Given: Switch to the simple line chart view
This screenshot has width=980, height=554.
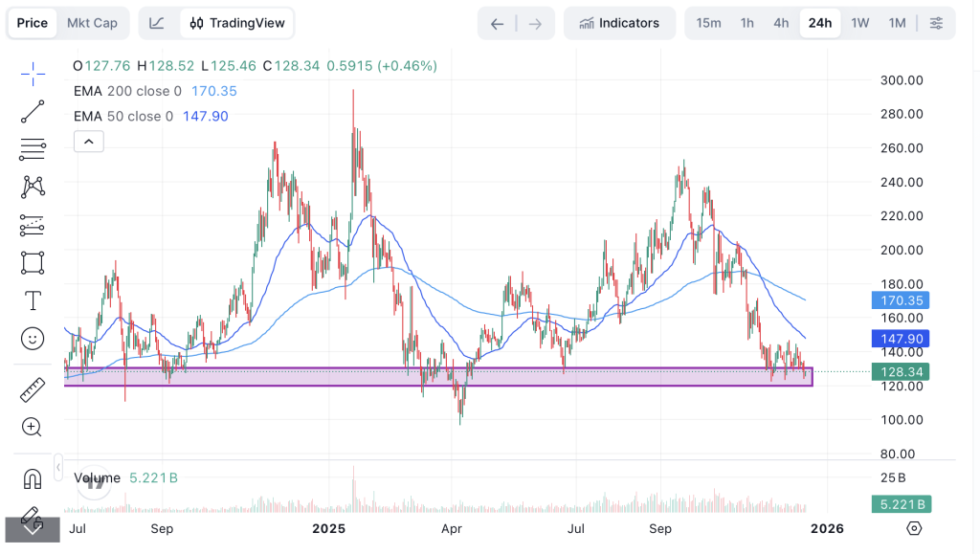Looking at the screenshot, I should (x=158, y=23).
